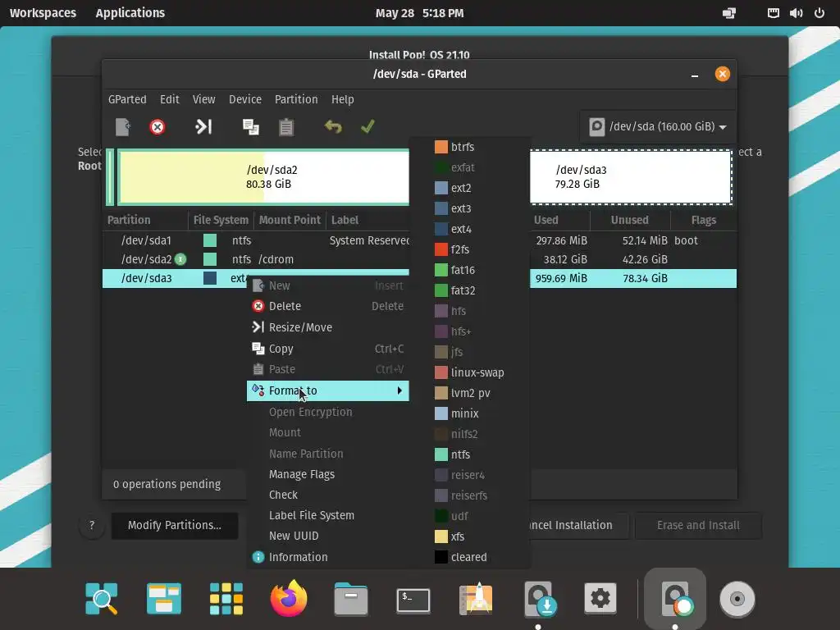Select New UUID in the context menu

coord(328,536)
